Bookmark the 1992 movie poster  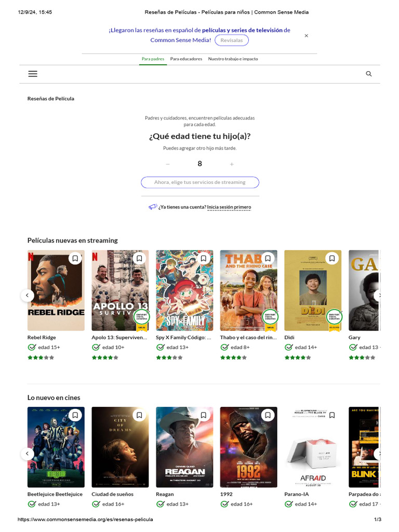pyautogui.click(x=268, y=415)
